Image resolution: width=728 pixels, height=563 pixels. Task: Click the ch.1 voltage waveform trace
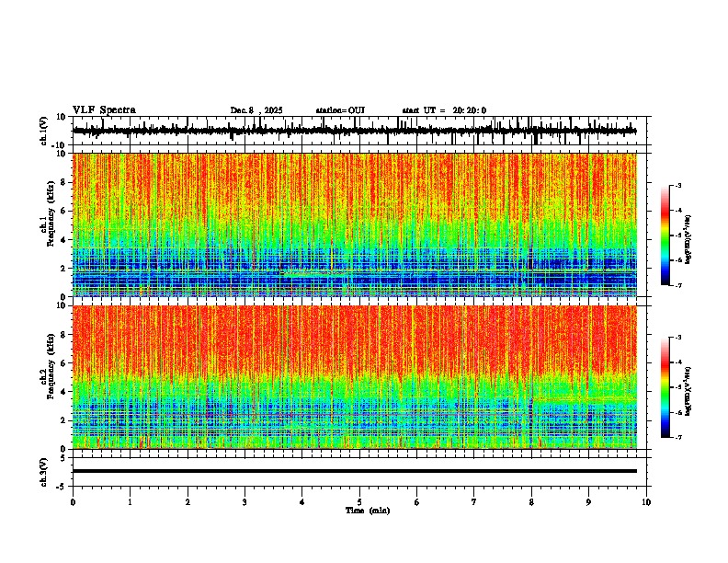coord(355,131)
